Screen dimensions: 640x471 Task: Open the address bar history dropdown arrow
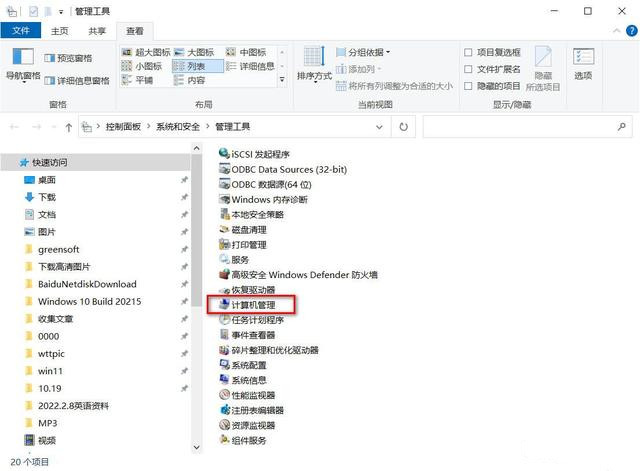tap(377, 127)
